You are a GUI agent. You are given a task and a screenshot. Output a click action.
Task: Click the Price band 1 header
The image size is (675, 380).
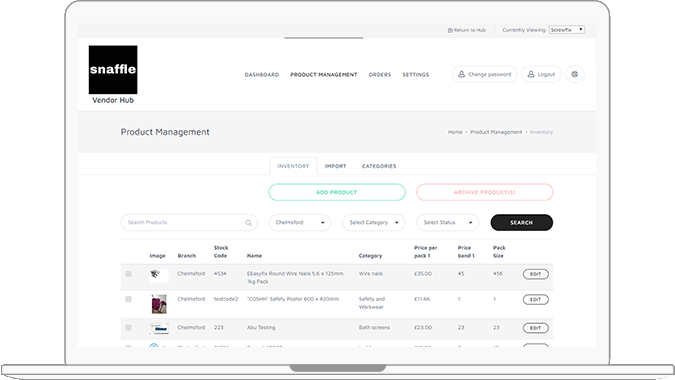(x=466, y=252)
